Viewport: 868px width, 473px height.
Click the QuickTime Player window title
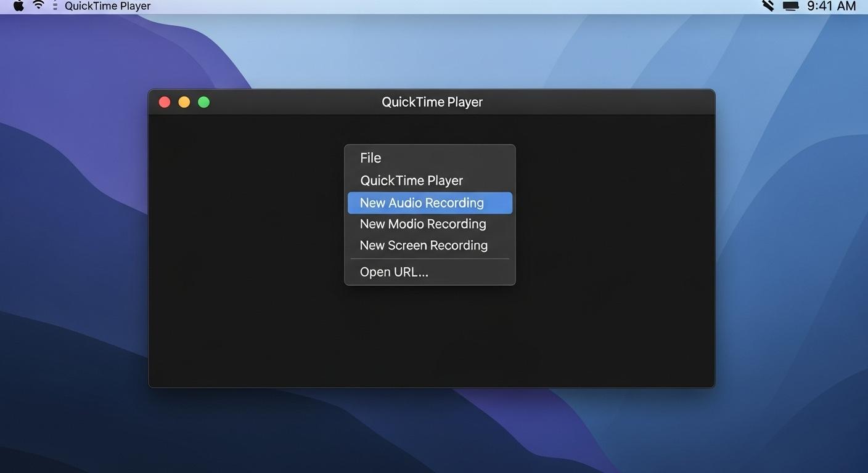click(432, 102)
